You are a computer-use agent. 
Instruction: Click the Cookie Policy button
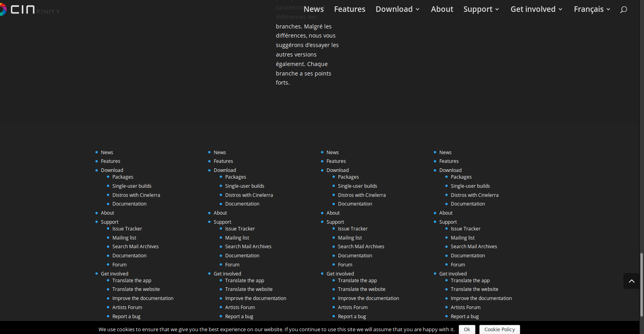[x=499, y=329]
